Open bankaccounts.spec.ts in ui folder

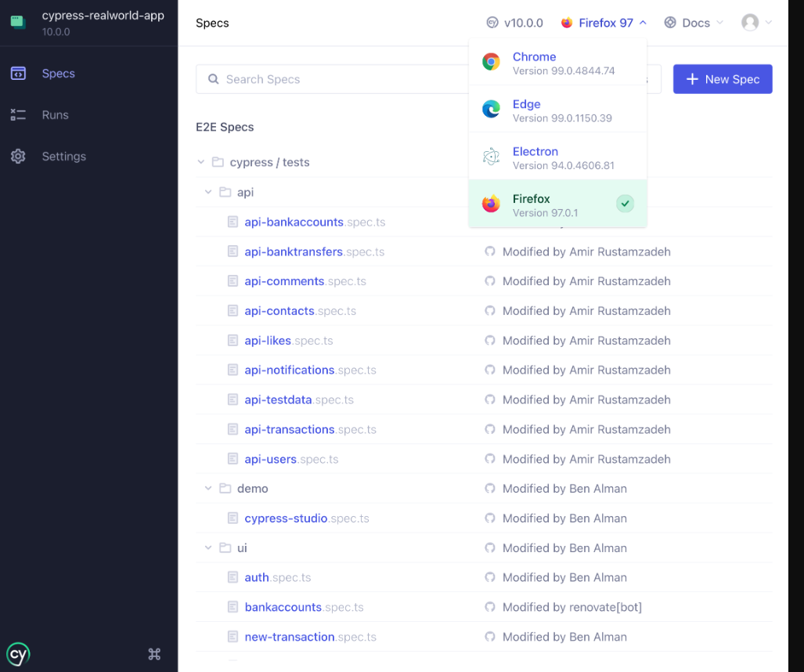click(304, 607)
